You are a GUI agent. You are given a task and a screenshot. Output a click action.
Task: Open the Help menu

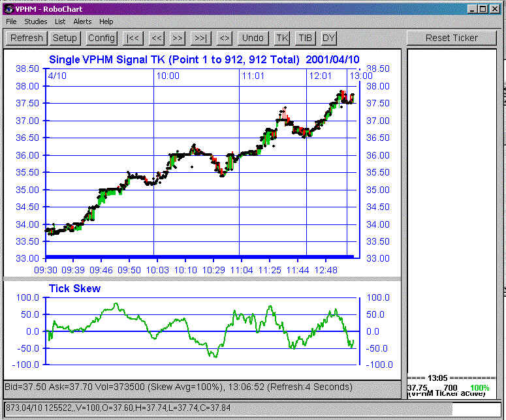coord(106,22)
